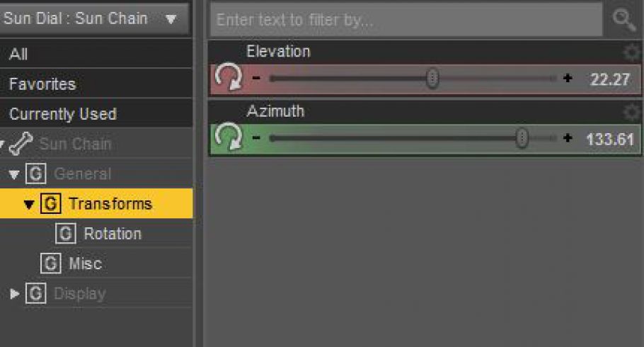
Task: Click the Azimuth value 133.61 field
Action: coord(609,139)
